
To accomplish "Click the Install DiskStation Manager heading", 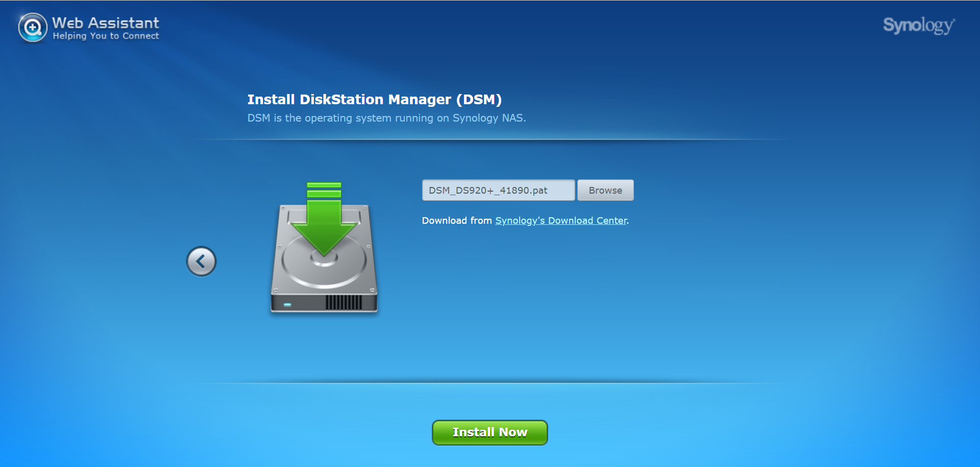I will (x=375, y=100).
